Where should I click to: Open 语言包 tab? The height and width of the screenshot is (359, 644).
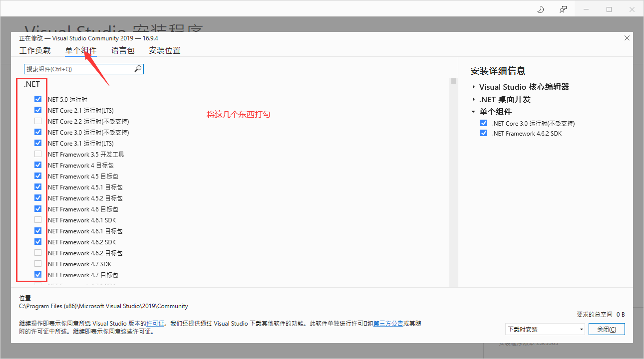pyautogui.click(x=123, y=50)
